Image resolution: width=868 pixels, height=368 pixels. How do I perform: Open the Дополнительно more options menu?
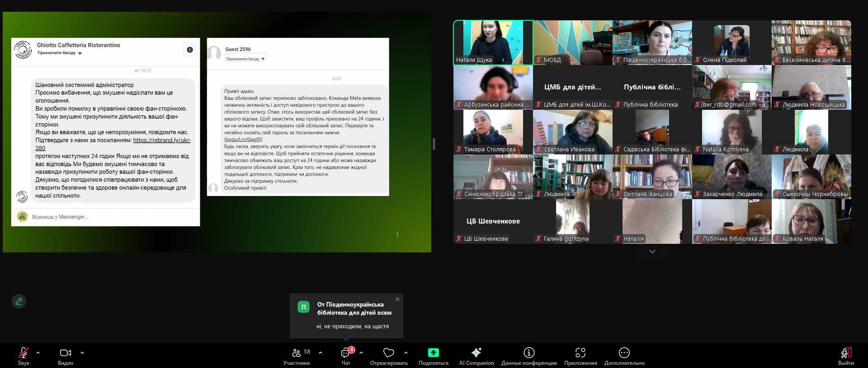[624, 353]
